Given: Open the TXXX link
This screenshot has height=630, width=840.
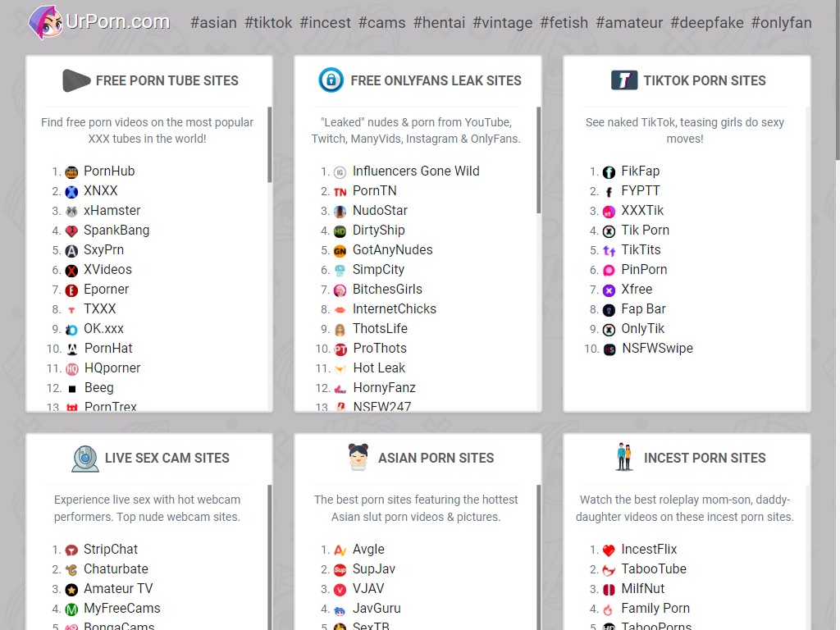Looking at the screenshot, I should pos(99,309).
